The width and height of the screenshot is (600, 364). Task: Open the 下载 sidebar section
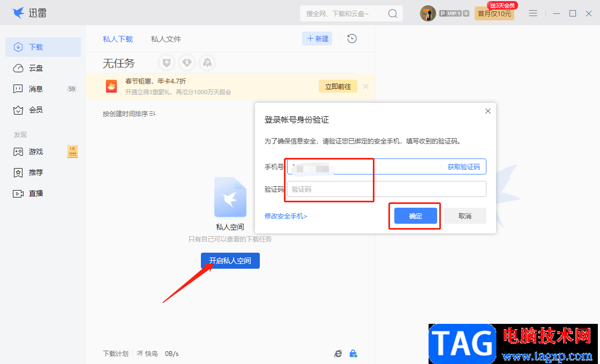pyautogui.click(x=43, y=47)
